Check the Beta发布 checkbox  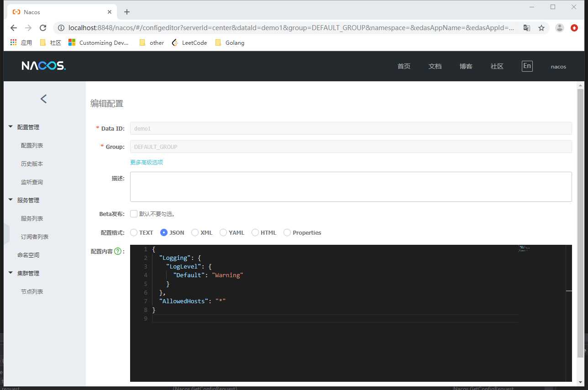click(134, 214)
